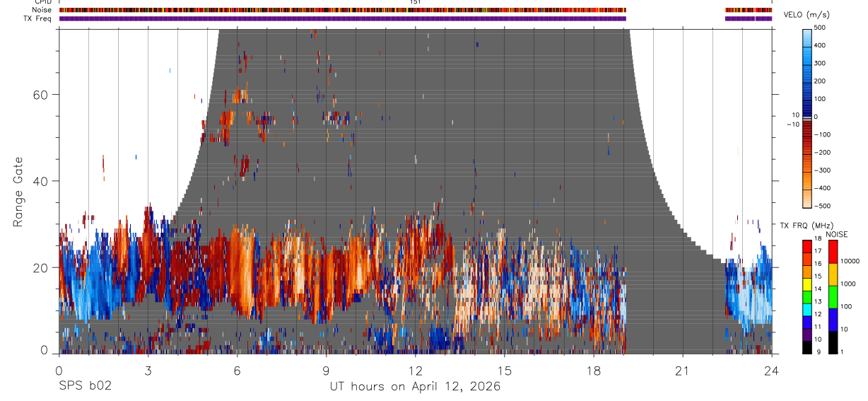Click the blue 11–12 MHz TX FRQ swatch
The width and height of the screenshot is (868, 401).
tap(807, 322)
